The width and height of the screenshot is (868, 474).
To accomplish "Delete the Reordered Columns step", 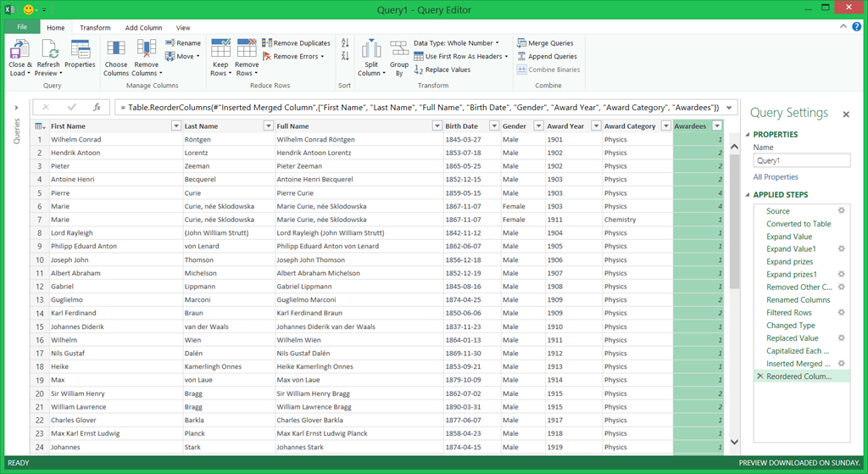I will click(759, 376).
